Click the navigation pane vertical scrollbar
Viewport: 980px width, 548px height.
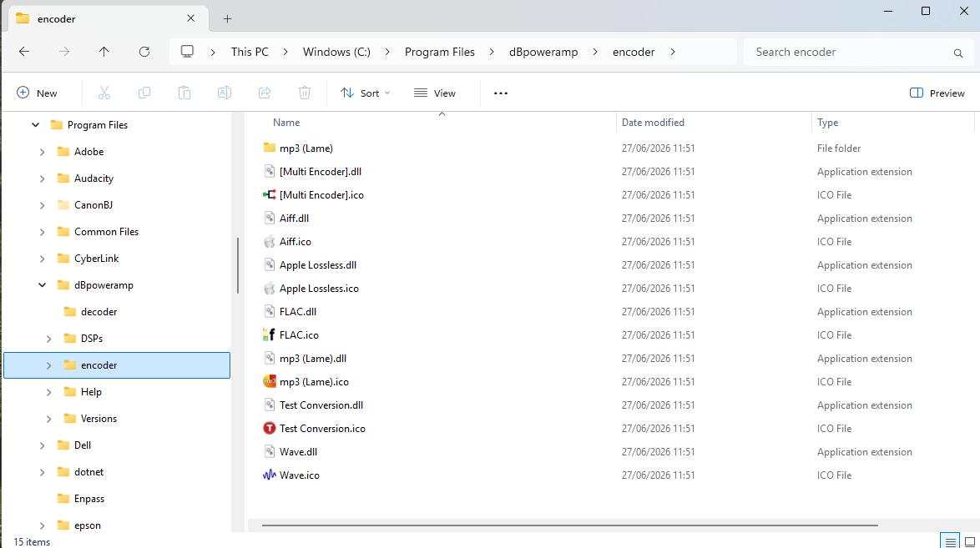click(238, 265)
